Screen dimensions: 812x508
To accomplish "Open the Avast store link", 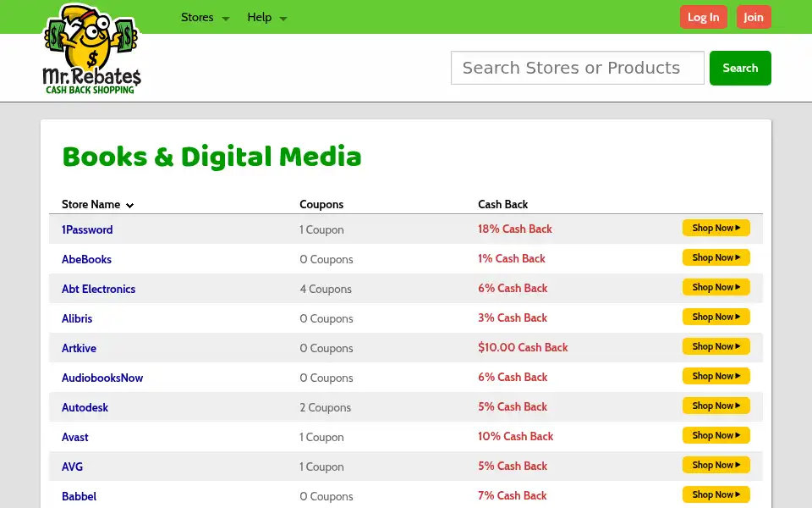I will (74, 437).
